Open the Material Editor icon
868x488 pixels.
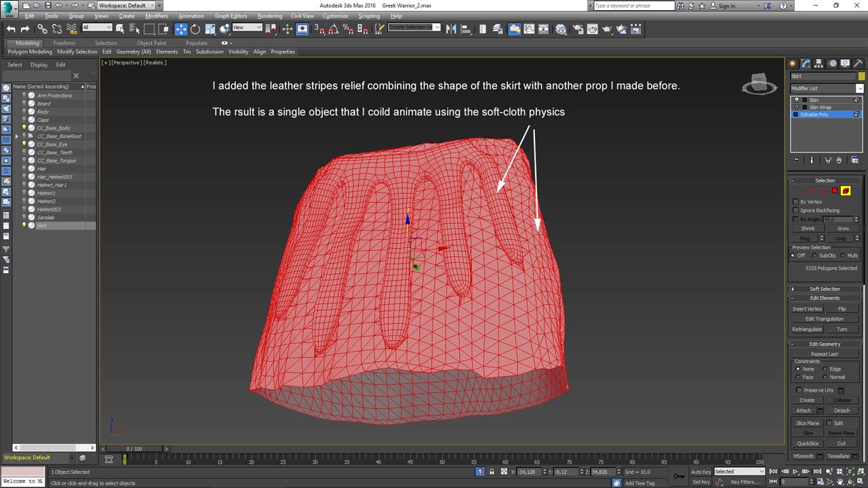pyautogui.click(x=561, y=29)
